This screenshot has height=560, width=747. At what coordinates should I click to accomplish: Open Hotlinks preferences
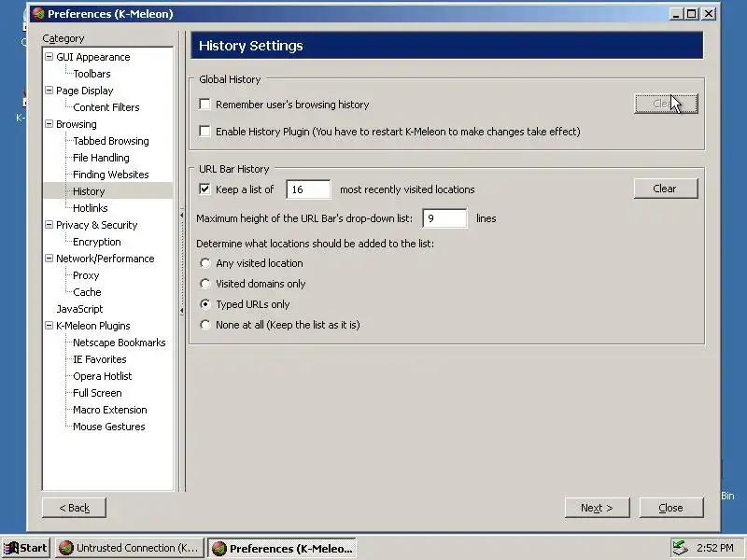[x=90, y=208]
